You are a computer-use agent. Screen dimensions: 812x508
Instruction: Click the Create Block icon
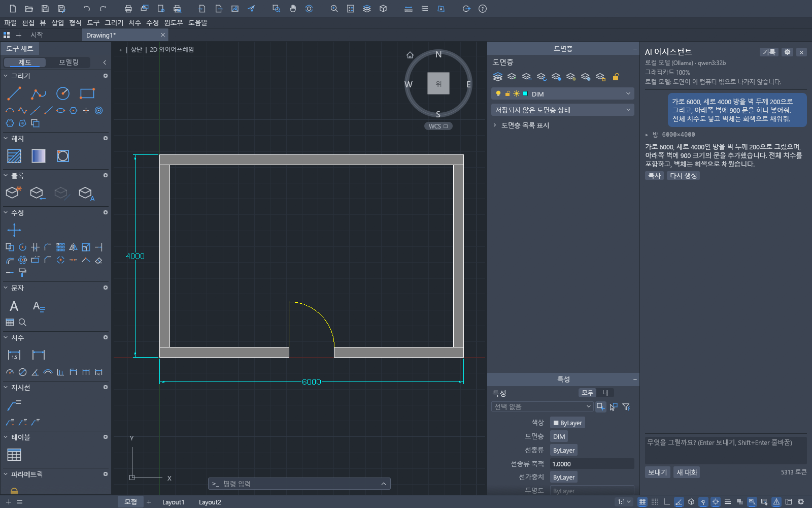pyautogui.click(x=13, y=193)
